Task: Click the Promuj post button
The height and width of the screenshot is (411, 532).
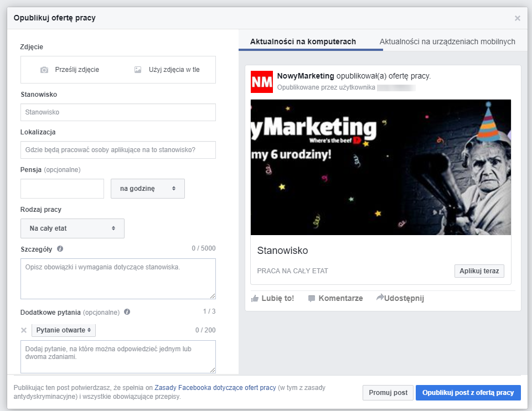Action: (388, 393)
